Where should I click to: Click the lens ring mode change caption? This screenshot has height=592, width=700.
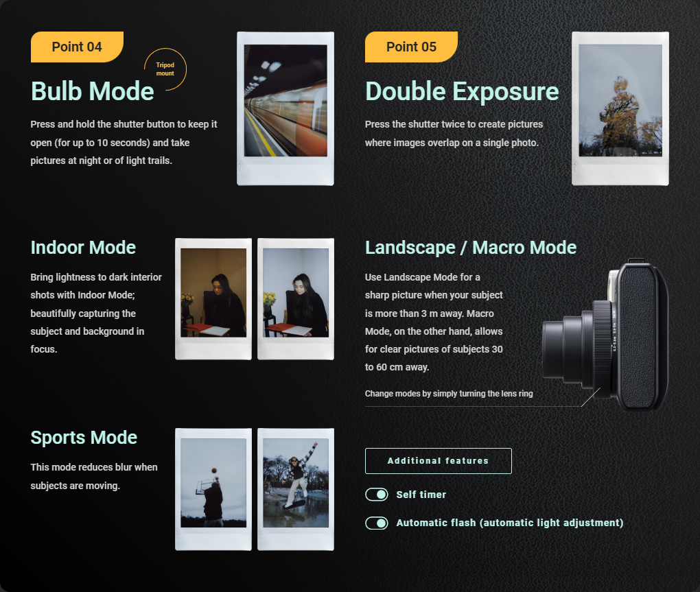pyautogui.click(x=449, y=394)
